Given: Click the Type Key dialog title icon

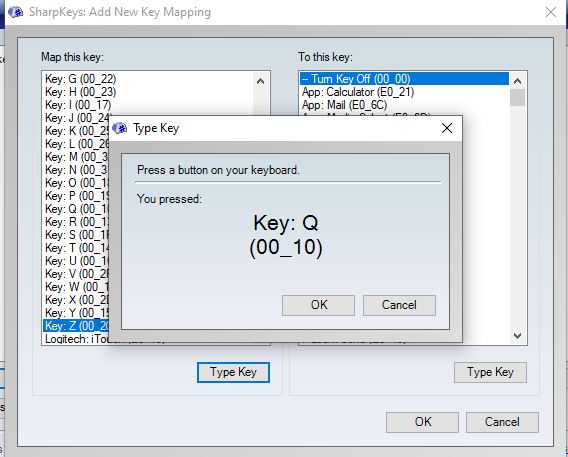Looking at the screenshot, I should pyautogui.click(x=120, y=128).
